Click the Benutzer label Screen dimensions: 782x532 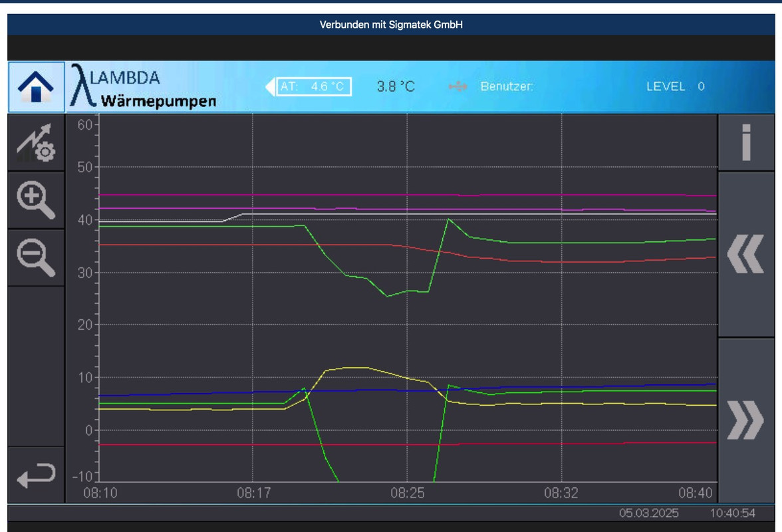click(x=507, y=86)
